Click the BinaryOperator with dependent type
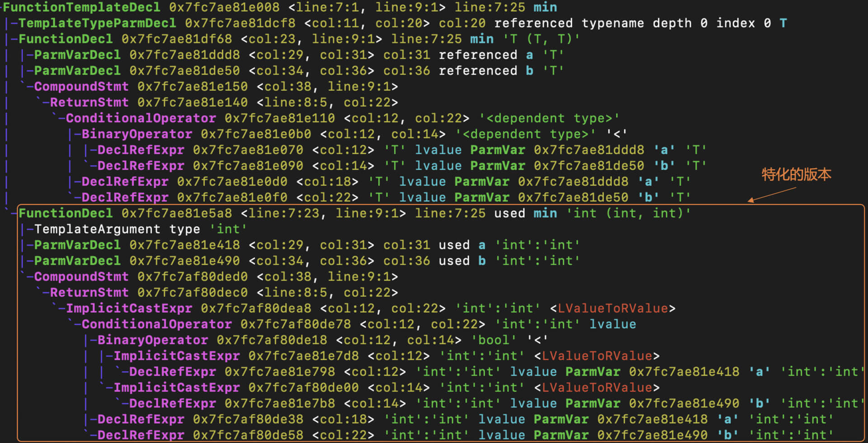Image resolution: width=868 pixels, height=443 pixels. (137, 134)
